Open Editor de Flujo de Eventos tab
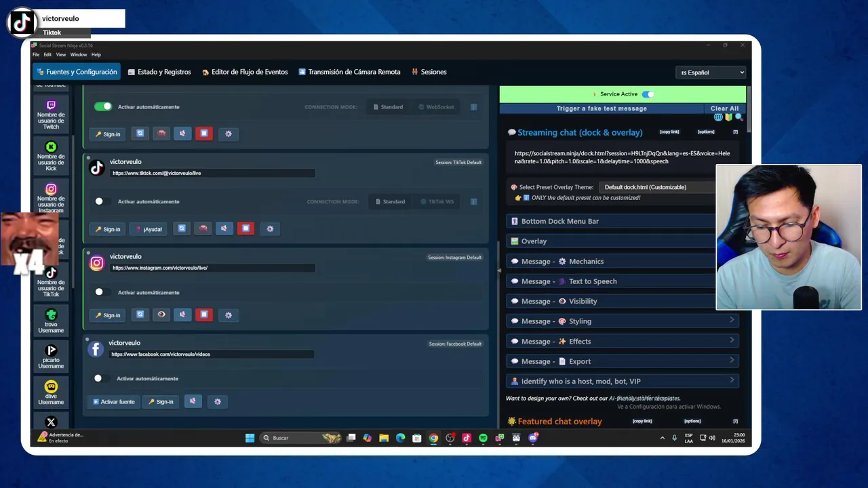868x488 pixels. pos(245,72)
